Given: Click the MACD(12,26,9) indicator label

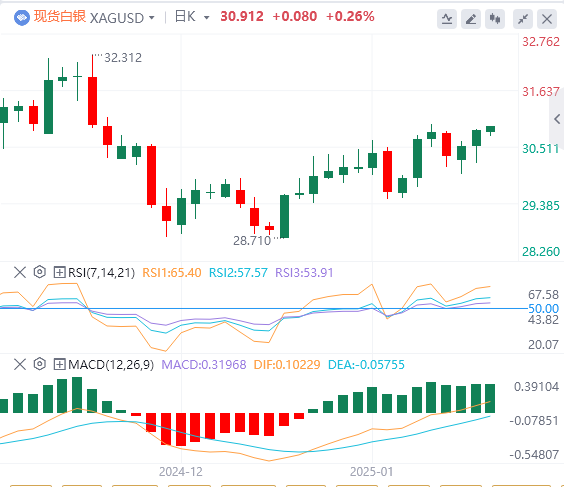Looking at the screenshot, I should point(111,365).
